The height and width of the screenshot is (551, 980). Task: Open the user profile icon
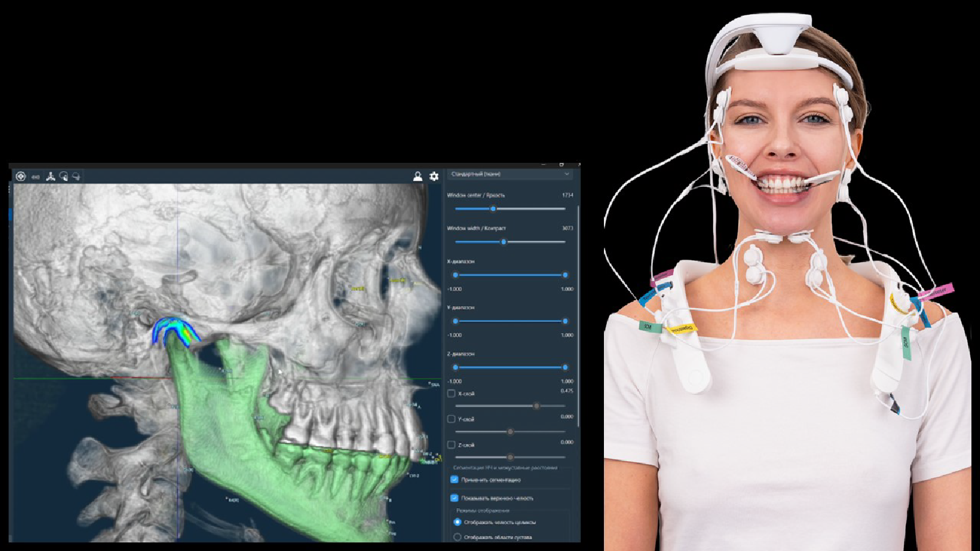click(x=418, y=176)
